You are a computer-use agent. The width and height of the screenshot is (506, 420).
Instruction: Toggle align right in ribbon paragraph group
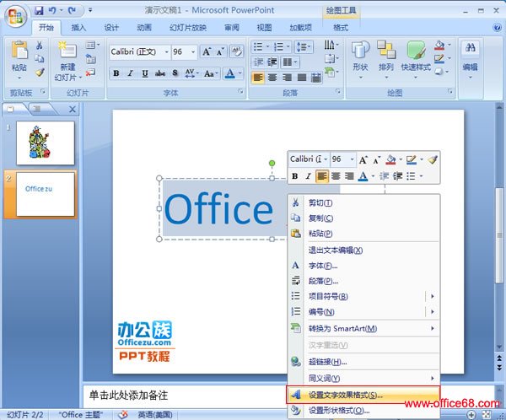tap(288, 78)
